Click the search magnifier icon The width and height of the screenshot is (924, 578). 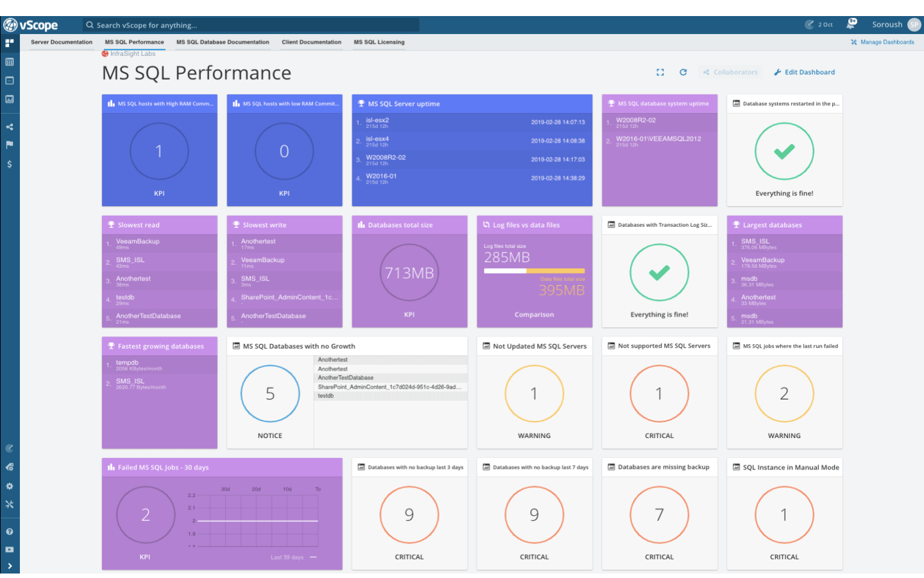coord(90,25)
